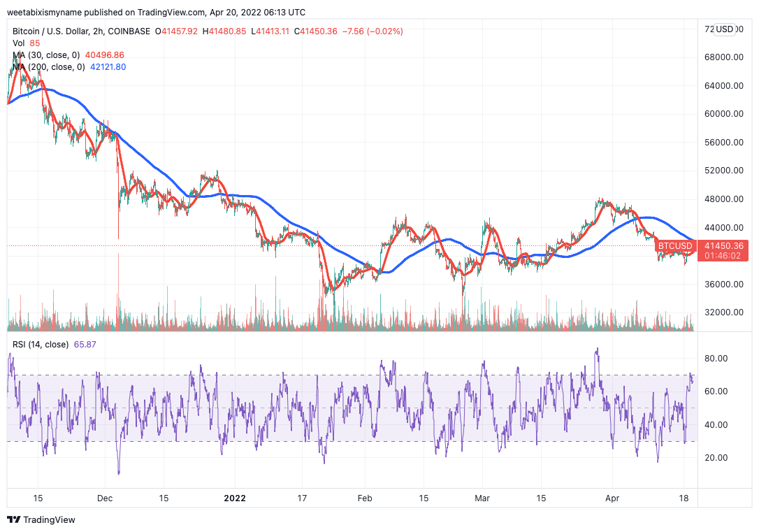Click the 36000.00 price axis label
This screenshot has width=759, height=532.
(x=723, y=285)
